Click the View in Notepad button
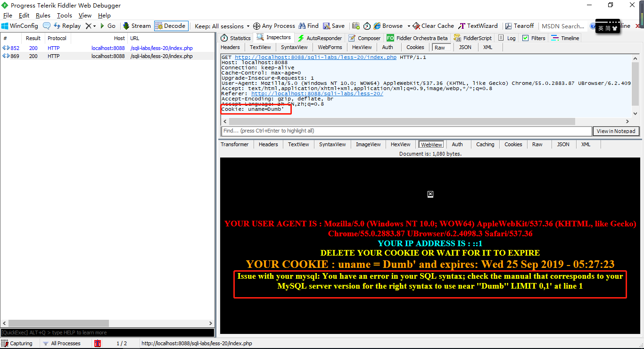644x349 pixels. click(x=616, y=131)
